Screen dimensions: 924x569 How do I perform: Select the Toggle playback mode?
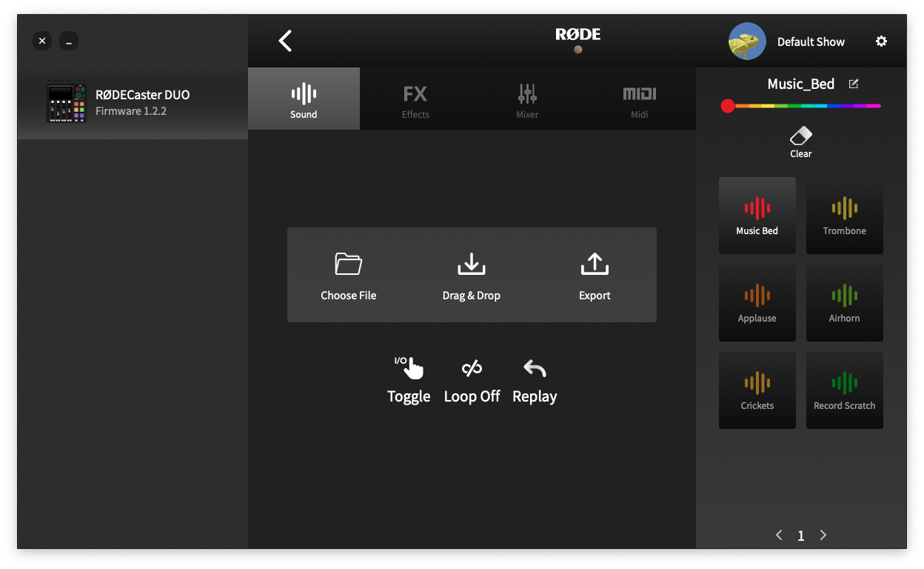(409, 380)
